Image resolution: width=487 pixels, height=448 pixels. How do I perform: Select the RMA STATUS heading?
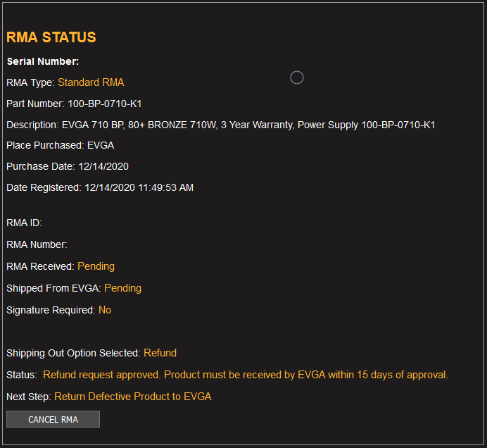51,37
